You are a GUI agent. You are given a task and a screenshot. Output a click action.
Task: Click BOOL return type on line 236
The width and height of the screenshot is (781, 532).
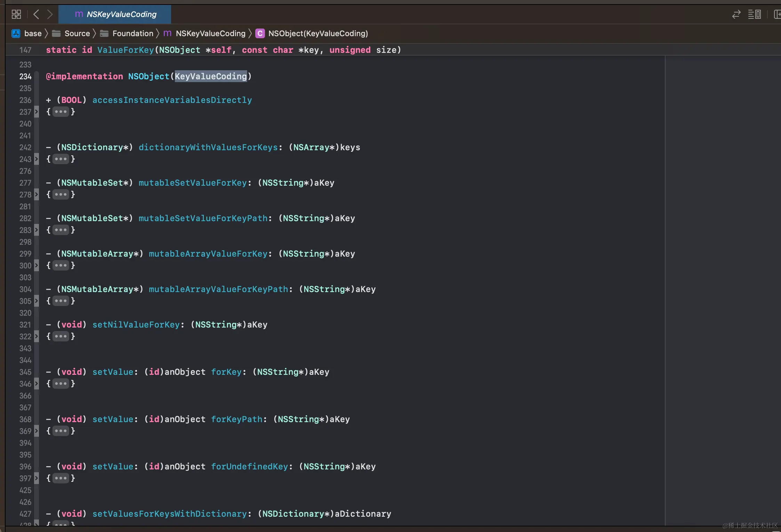(72, 100)
